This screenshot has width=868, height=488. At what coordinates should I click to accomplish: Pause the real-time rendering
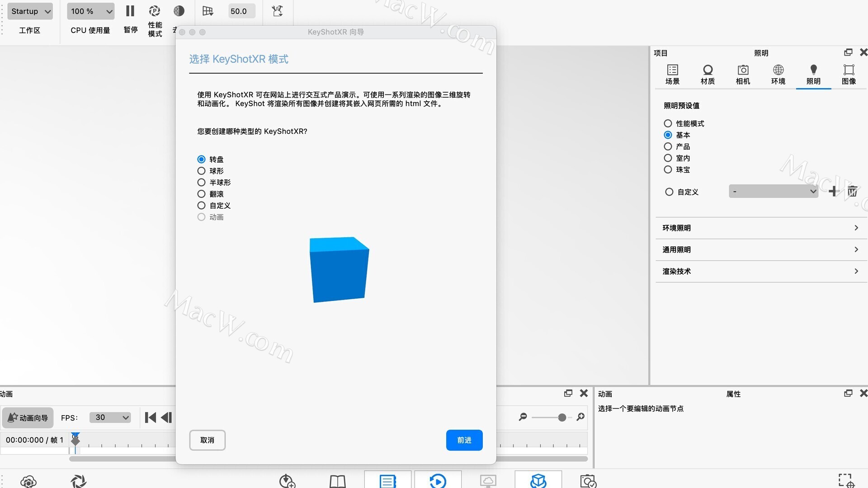coord(130,11)
